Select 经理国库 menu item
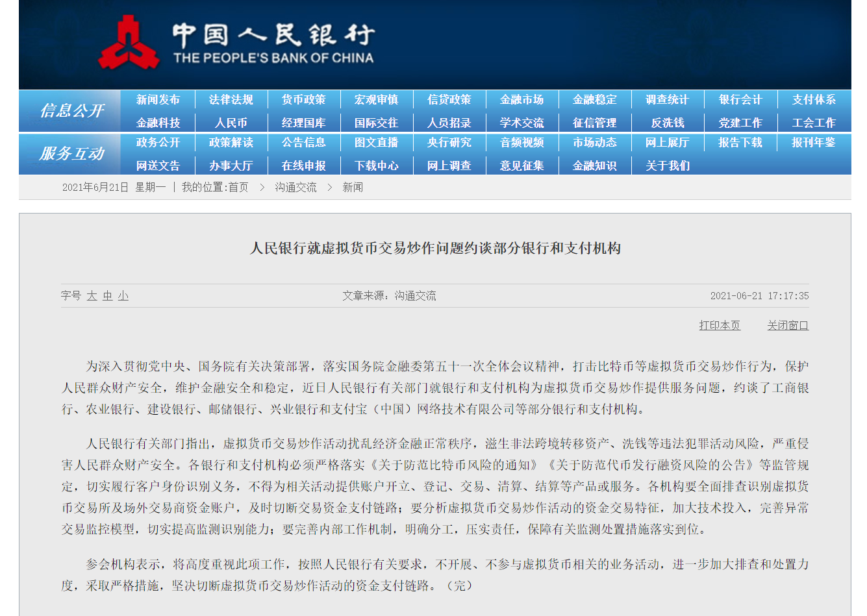This screenshot has width=867, height=616. pyautogui.click(x=303, y=123)
